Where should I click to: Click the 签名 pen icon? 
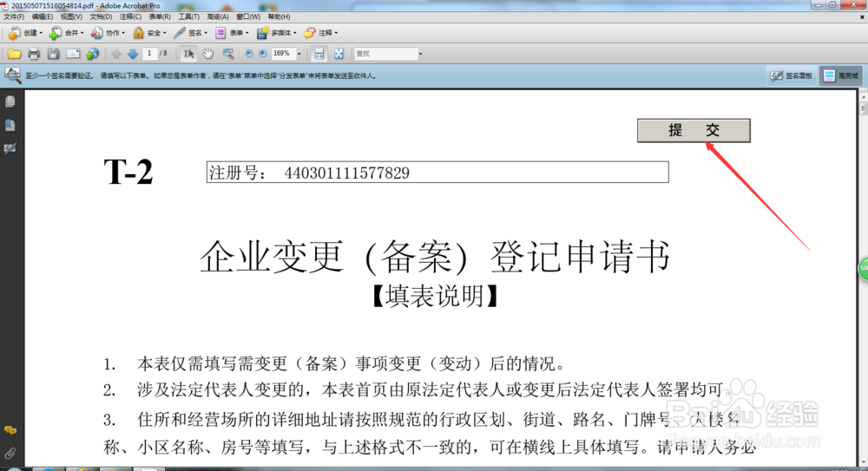[180, 33]
